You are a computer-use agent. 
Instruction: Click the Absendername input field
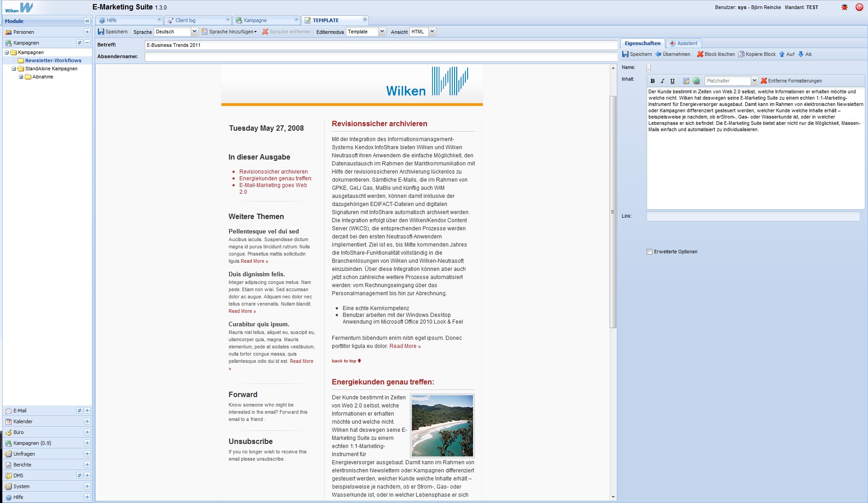pyautogui.click(x=381, y=57)
